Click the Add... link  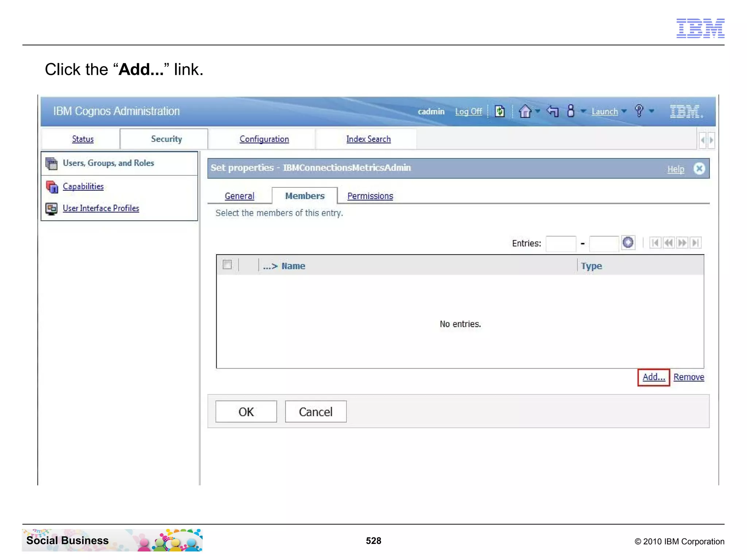(654, 377)
